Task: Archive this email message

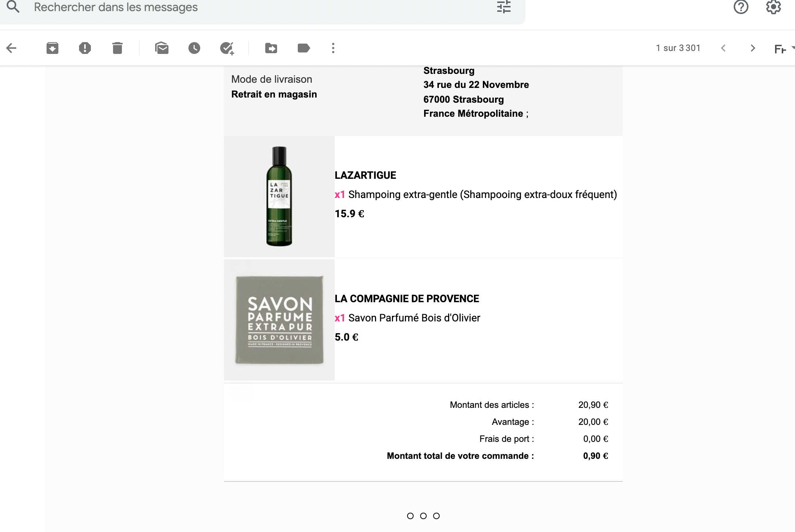Action: pyautogui.click(x=52, y=48)
